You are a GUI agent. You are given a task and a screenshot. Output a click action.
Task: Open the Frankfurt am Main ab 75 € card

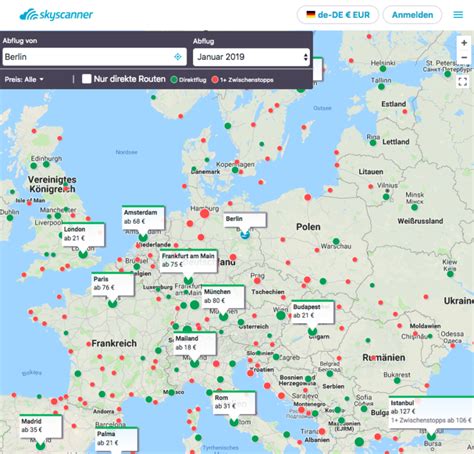coord(189,261)
